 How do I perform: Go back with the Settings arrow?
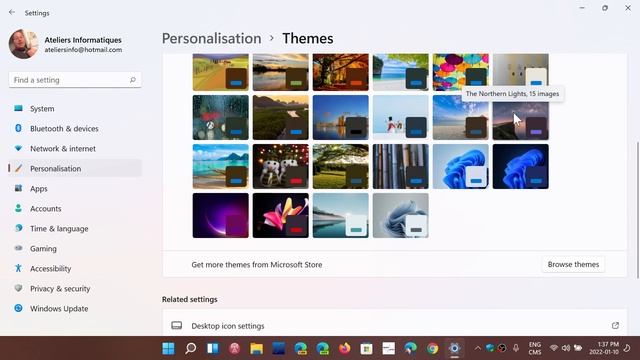pyautogui.click(x=12, y=13)
